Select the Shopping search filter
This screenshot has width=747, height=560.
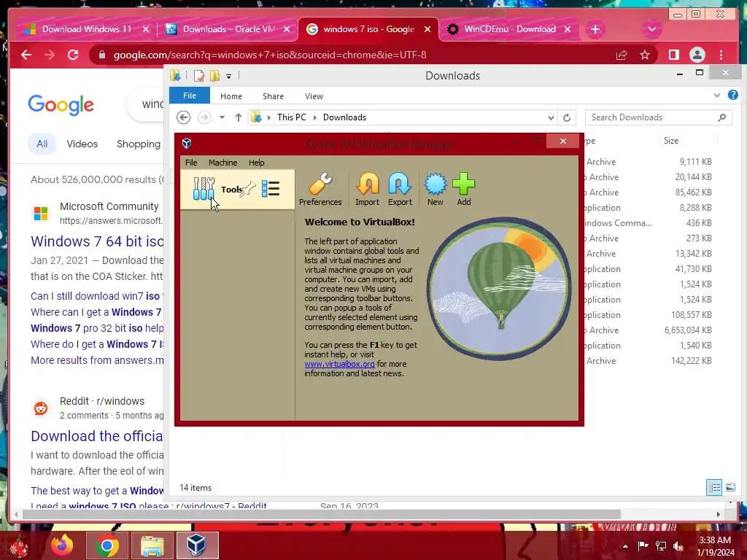139,144
